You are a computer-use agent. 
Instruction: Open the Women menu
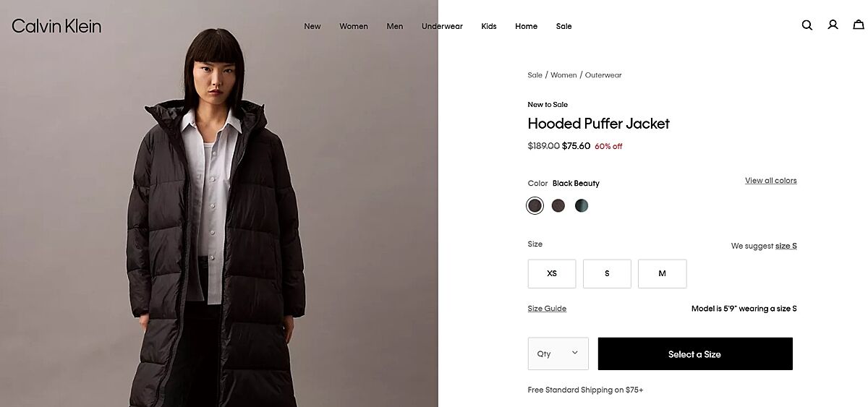(x=354, y=26)
